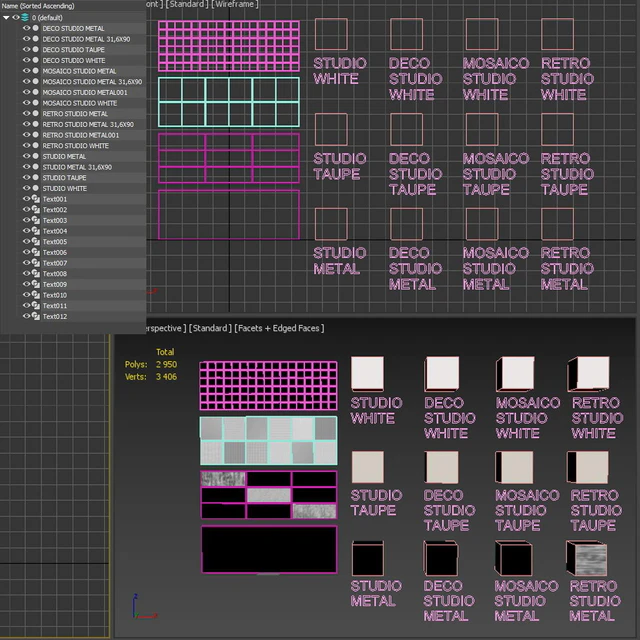
Task: Collapse the 0 (default) layer tree
Action: (x=6, y=18)
